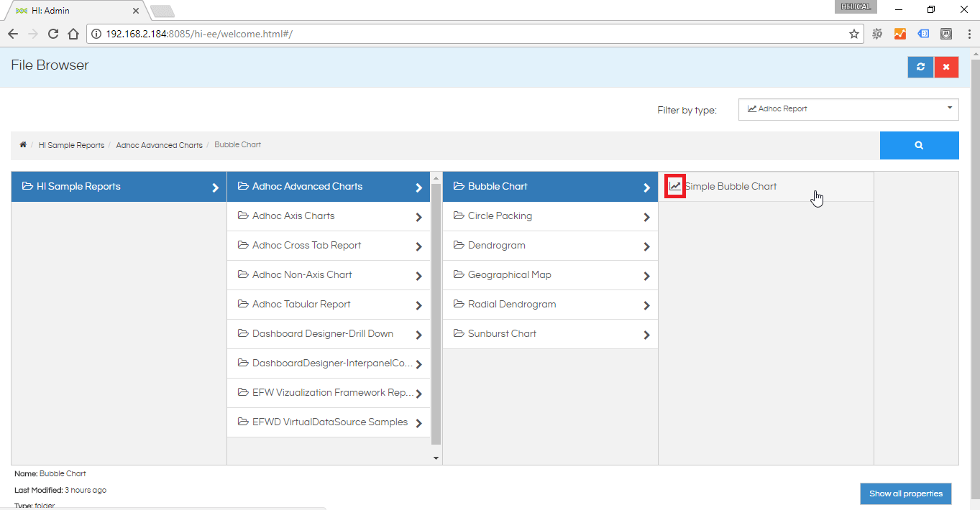Click Bubble Chart breadcrumb text
This screenshot has height=510, width=980.
[237, 144]
